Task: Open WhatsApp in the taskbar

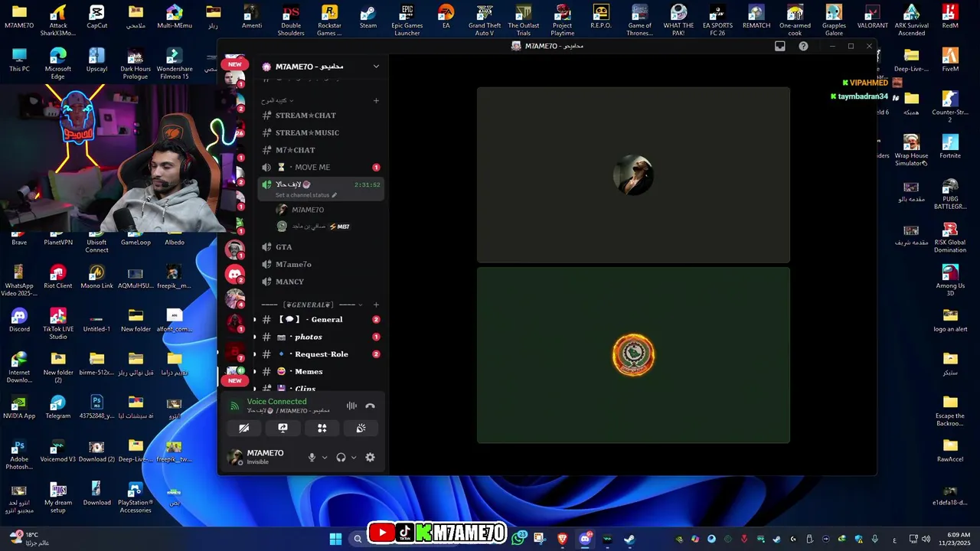Action: [520, 539]
